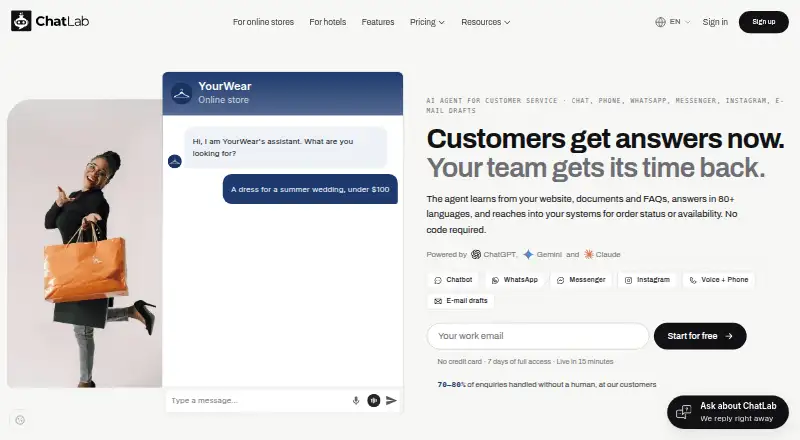Open the EN language selector
800x440 pixels.
(x=672, y=22)
